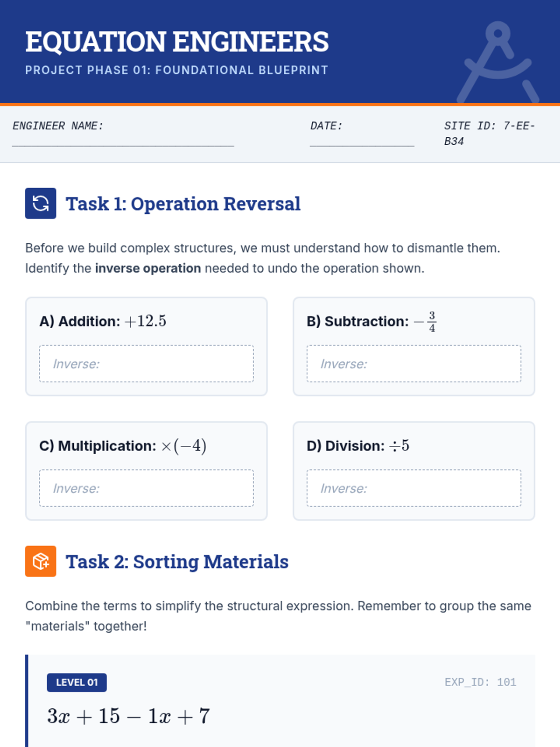Focus the Inverse box under Division ÷5
The height and width of the screenshot is (747, 560).
pos(413,488)
